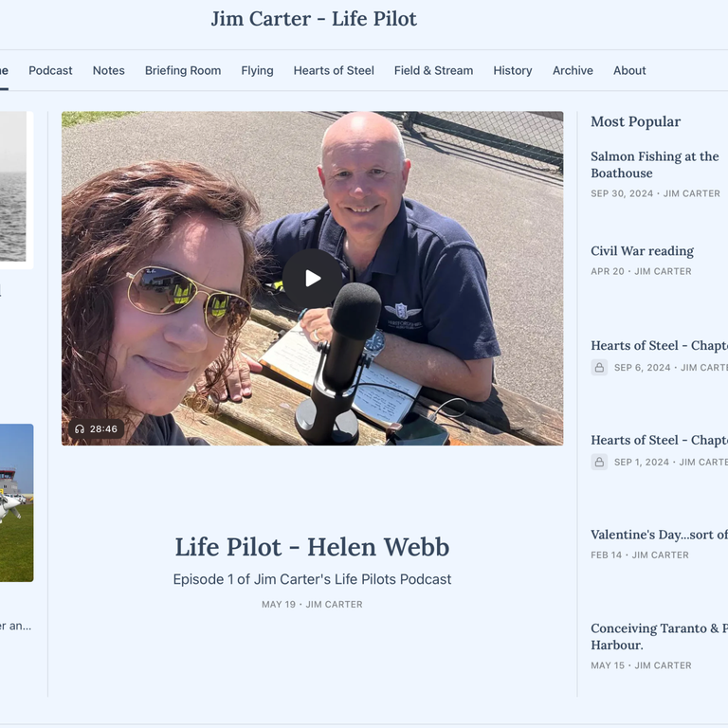Select the Flying tab
Screen dimensions: 728x728
[257, 70]
